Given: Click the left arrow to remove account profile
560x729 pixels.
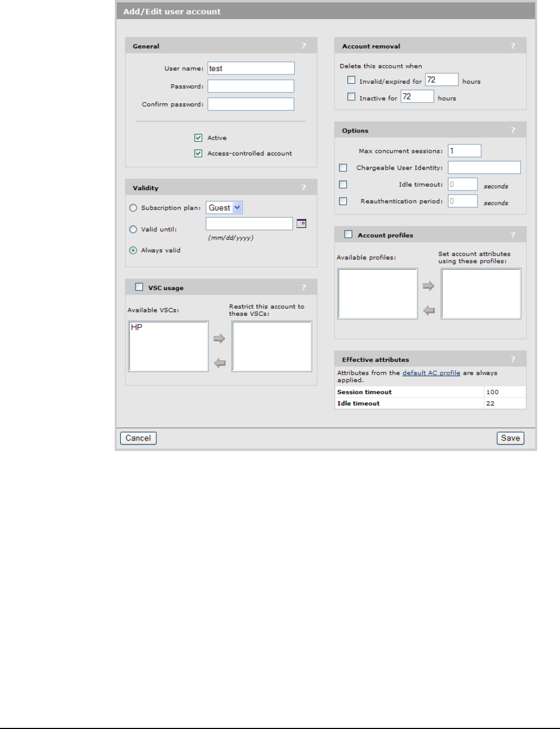Looking at the screenshot, I should pos(429,310).
